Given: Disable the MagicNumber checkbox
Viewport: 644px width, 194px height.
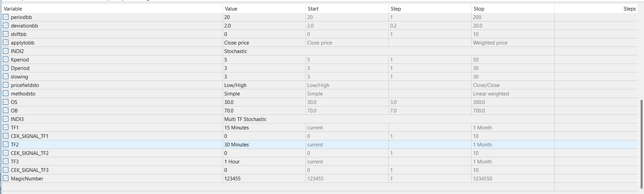Looking at the screenshot, I should 6,178.
